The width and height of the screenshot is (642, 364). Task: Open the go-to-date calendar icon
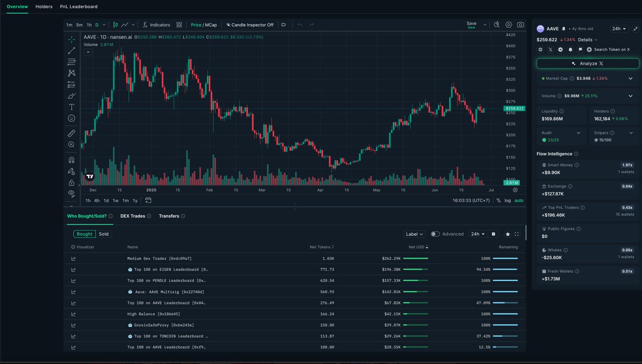(x=148, y=200)
